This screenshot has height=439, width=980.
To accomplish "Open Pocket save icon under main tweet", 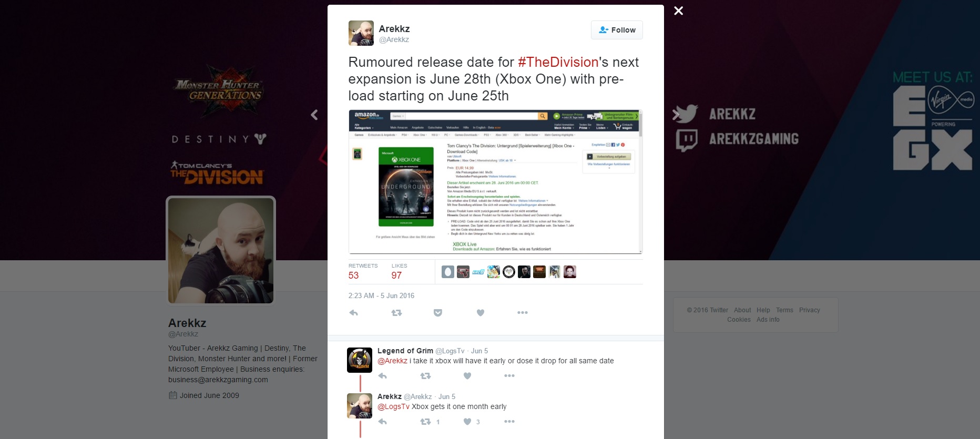I will (x=437, y=313).
